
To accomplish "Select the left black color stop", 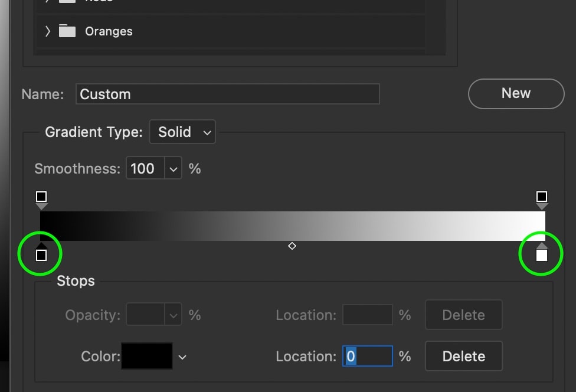I will click(x=41, y=254).
